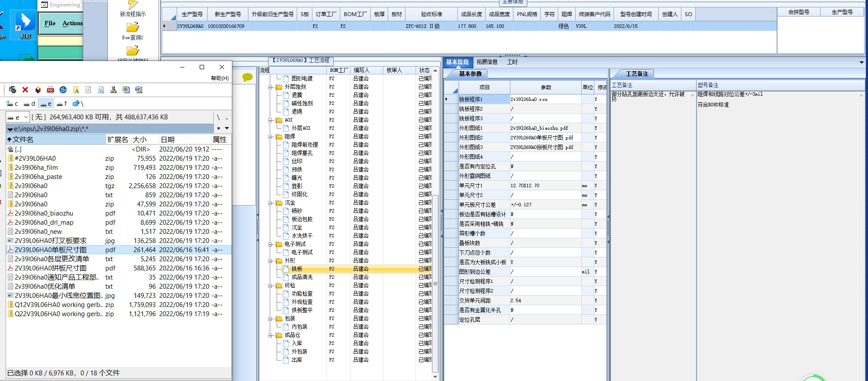
Task: Open the Actions menu in Engineering window
Action: coord(72,23)
